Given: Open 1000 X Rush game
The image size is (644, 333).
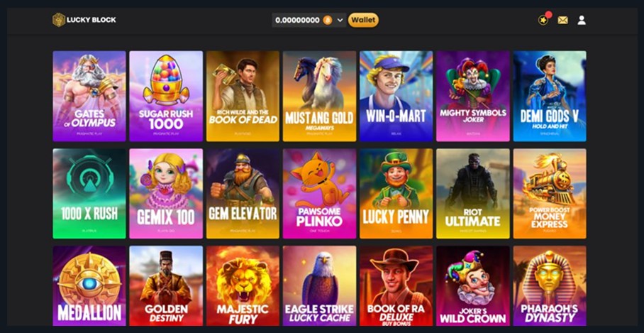Looking at the screenshot, I should (x=89, y=194).
